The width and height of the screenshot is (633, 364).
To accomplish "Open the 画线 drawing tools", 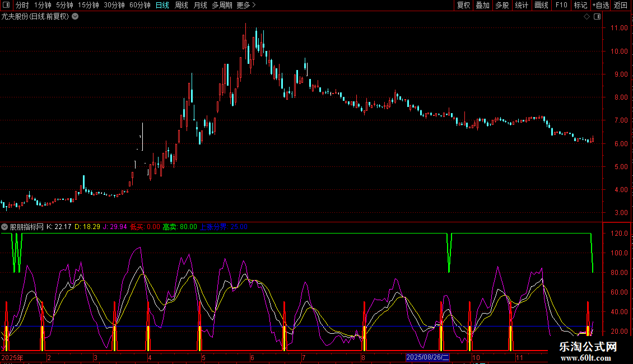I will [x=541, y=6].
